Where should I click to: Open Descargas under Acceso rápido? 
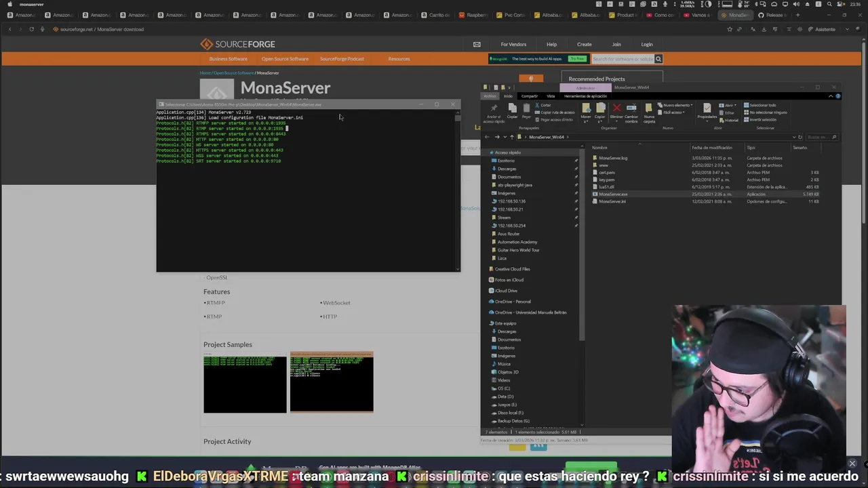point(507,169)
